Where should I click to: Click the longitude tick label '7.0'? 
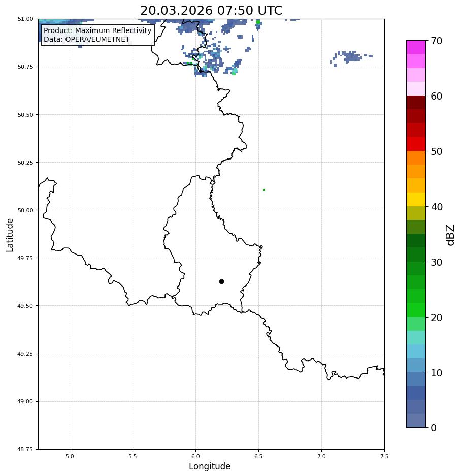click(322, 456)
